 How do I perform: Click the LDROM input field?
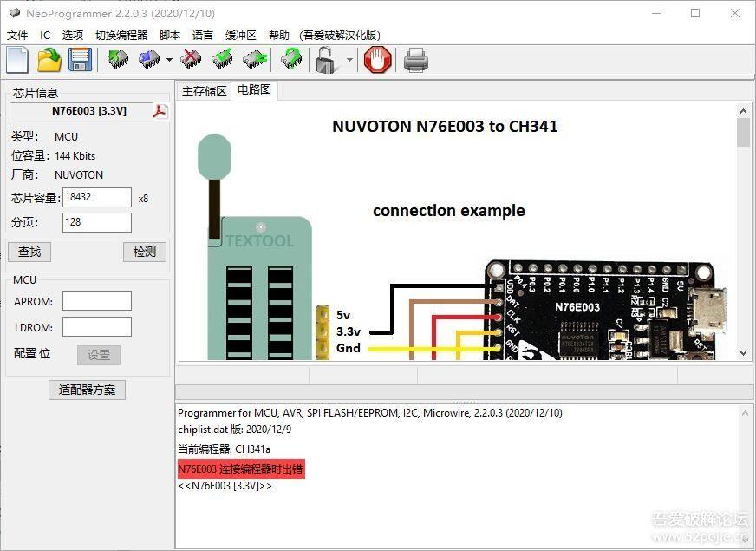pos(97,326)
